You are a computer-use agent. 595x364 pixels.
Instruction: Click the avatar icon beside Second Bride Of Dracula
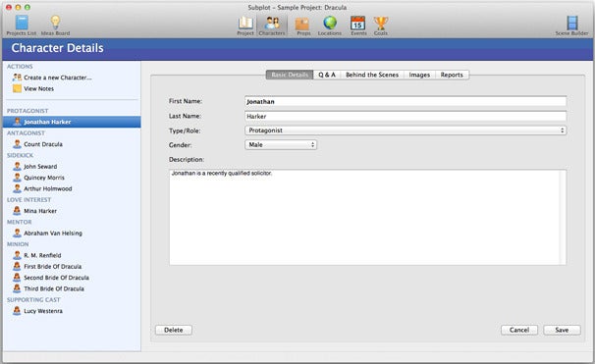[17, 278]
